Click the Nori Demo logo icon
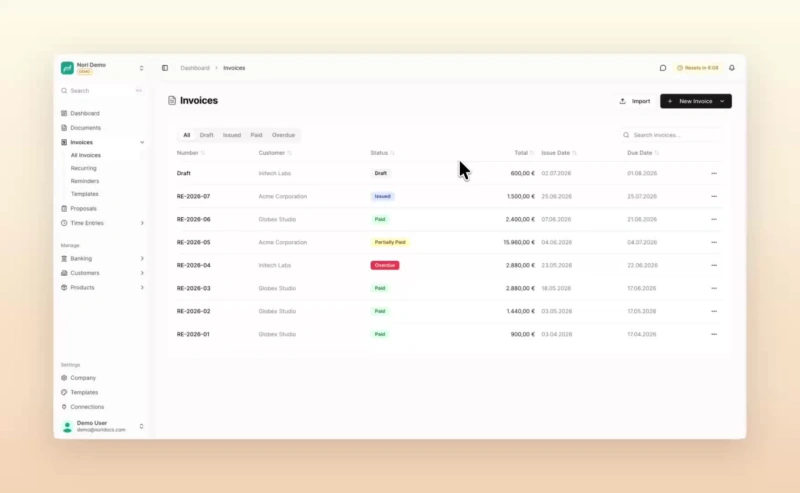The image size is (800, 493). tap(67, 68)
